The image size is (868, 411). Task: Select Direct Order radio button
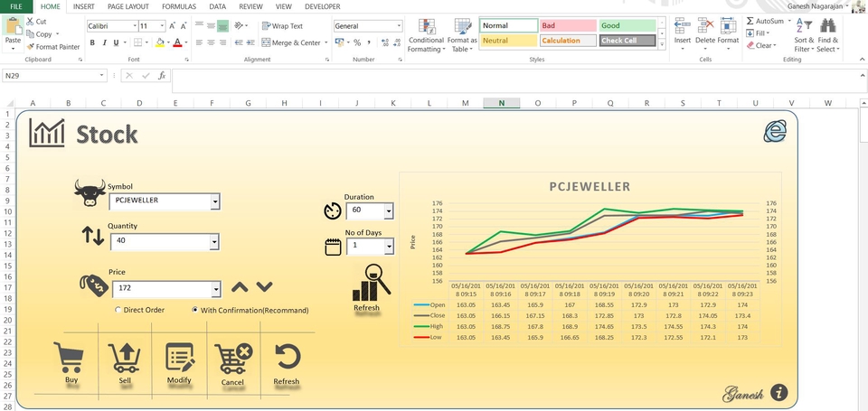pos(118,310)
